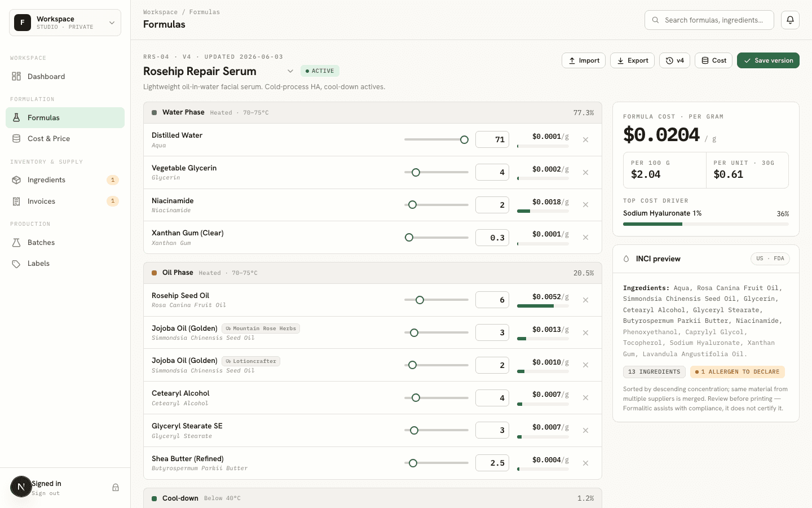Expand the Rosehip Repair Serum formula chevron
This screenshot has width=812, height=508.
pos(290,71)
